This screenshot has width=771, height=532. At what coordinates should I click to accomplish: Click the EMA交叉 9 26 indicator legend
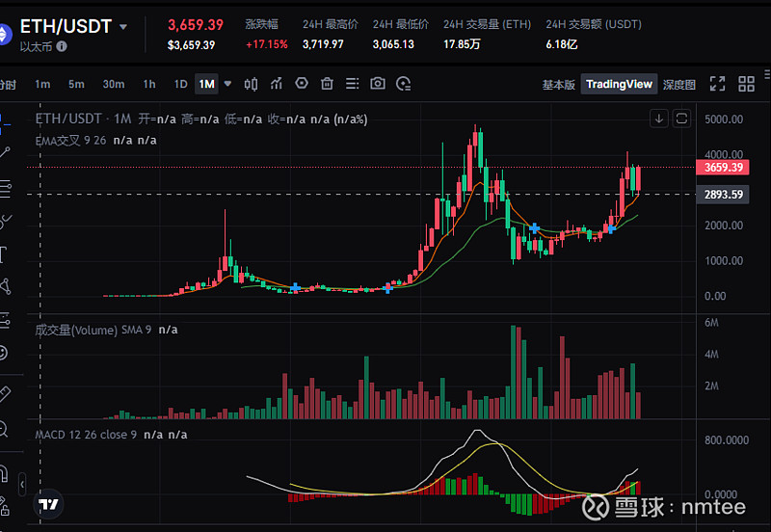(x=70, y=141)
